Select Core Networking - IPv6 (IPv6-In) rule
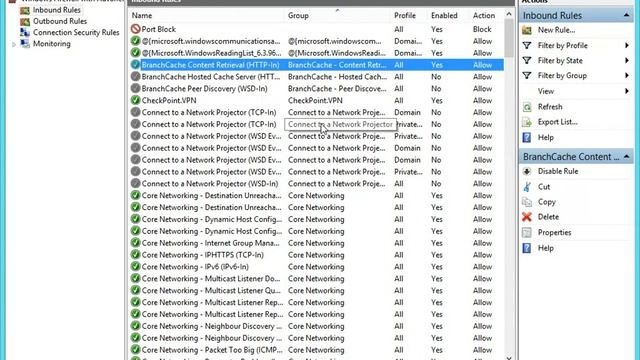640x360 pixels. pos(195,267)
